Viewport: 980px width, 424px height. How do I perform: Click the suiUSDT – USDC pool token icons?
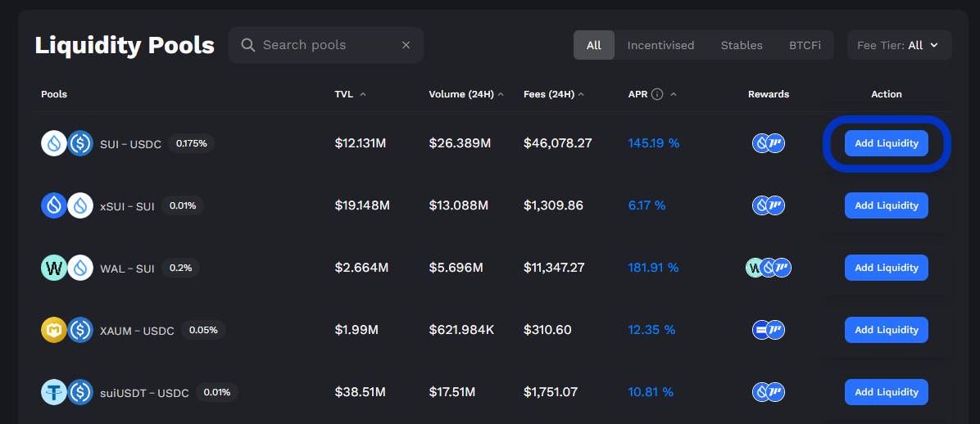tap(67, 392)
